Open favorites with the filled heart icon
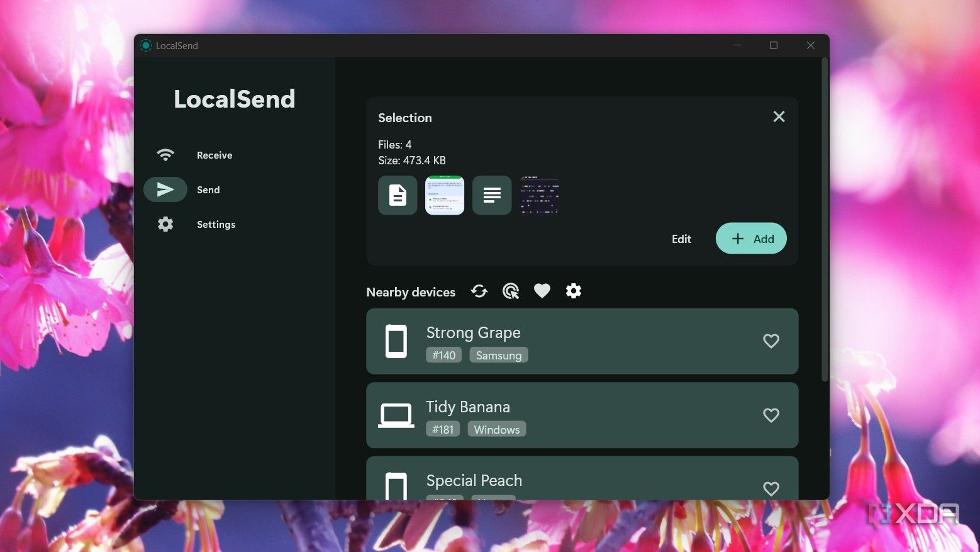 coord(542,291)
